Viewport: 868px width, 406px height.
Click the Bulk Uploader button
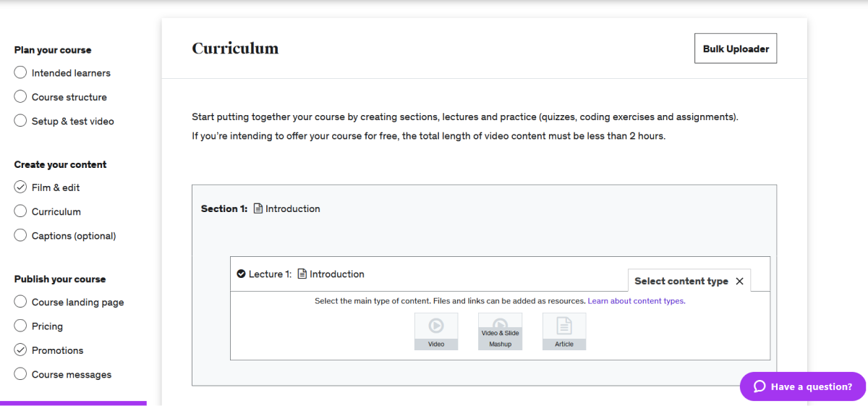(x=736, y=48)
